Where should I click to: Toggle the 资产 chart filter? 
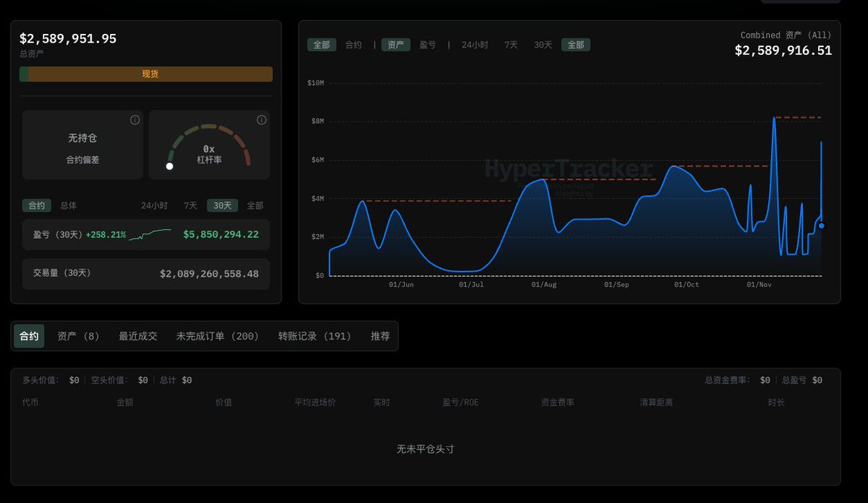395,44
